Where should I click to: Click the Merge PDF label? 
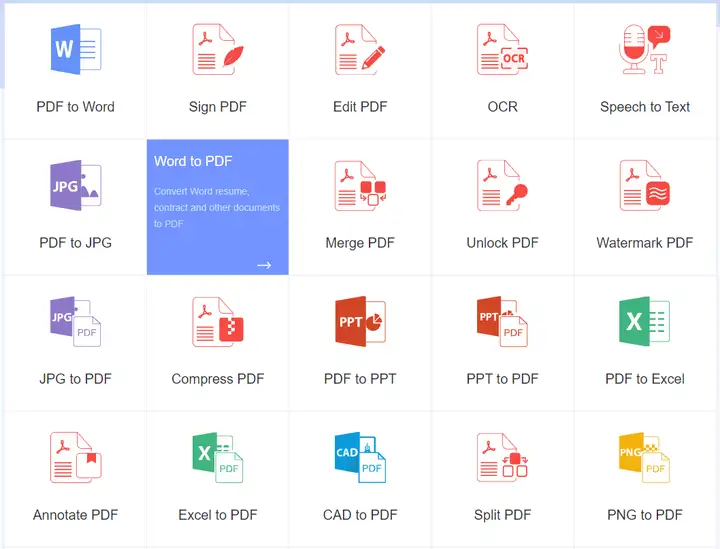[x=360, y=243]
